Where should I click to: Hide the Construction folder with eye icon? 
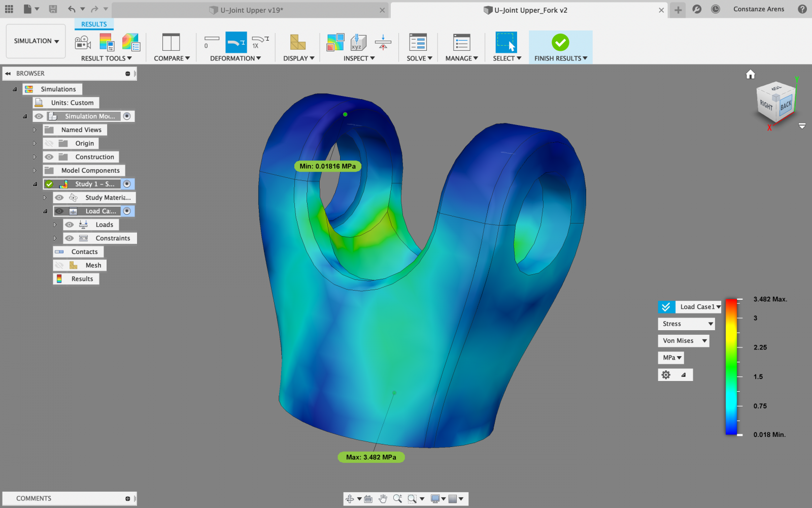[49, 157]
